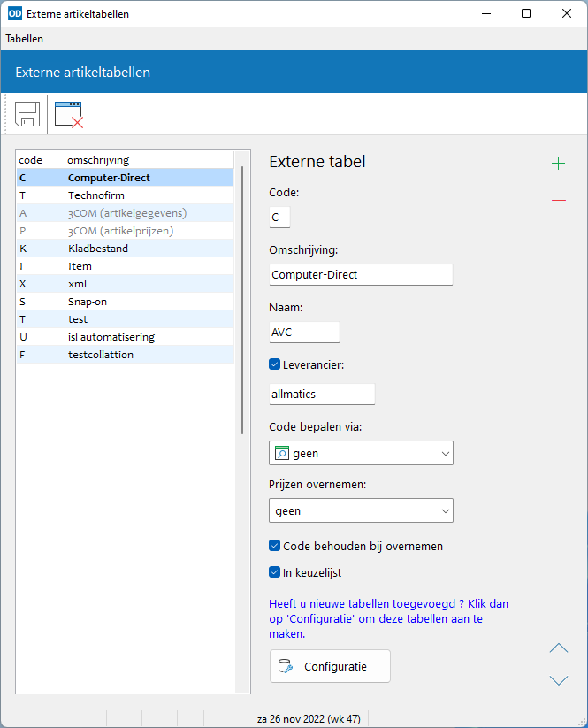Viewport: 588px width, 728px height.
Task: Click the OD application icon in title bar
Action: tap(15, 13)
